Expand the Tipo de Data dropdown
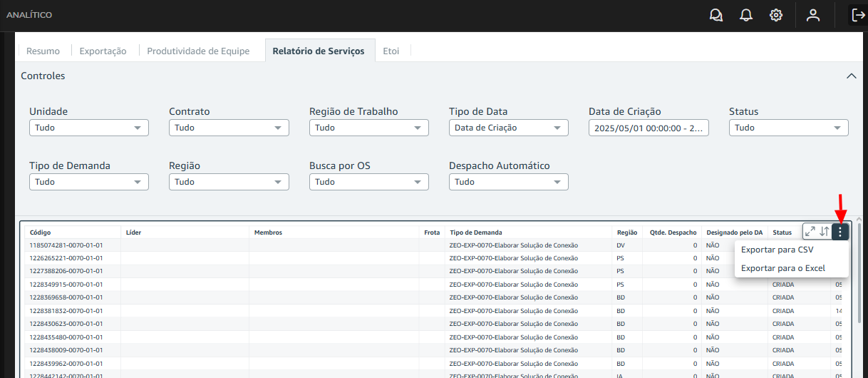This screenshot has height=378, width=868. (508, 128)
